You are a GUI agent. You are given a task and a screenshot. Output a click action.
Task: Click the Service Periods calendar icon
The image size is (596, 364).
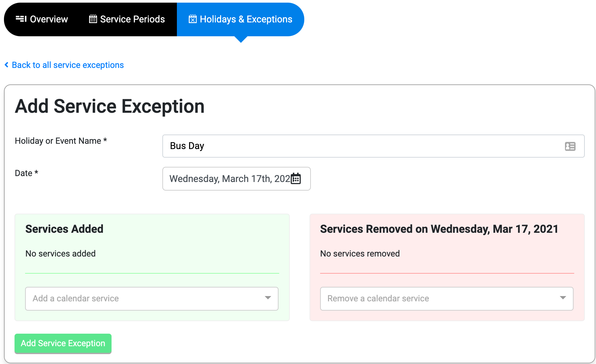pos(93,19)
